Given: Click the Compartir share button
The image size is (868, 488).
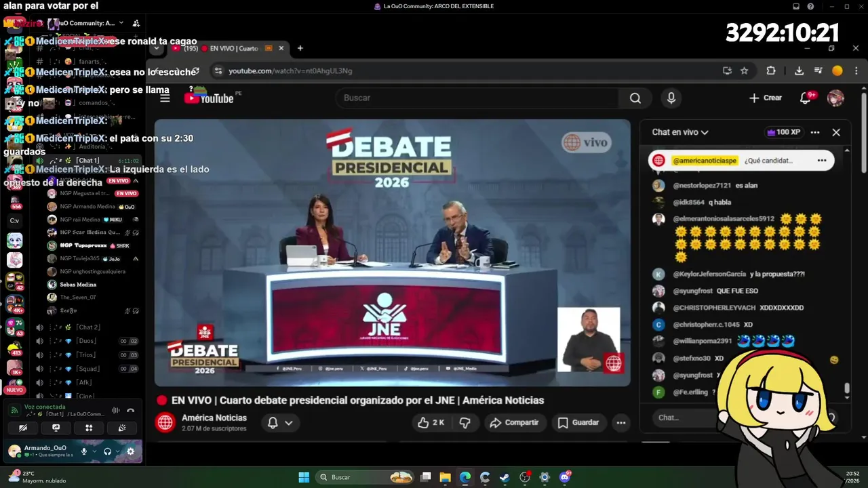Looking at the screenshot, I should (x=514, y=422).
